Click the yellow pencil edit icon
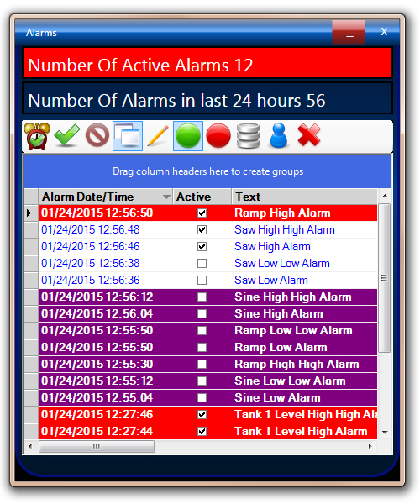The height and width of the screenshot is (504, 420). pos(158,136)
